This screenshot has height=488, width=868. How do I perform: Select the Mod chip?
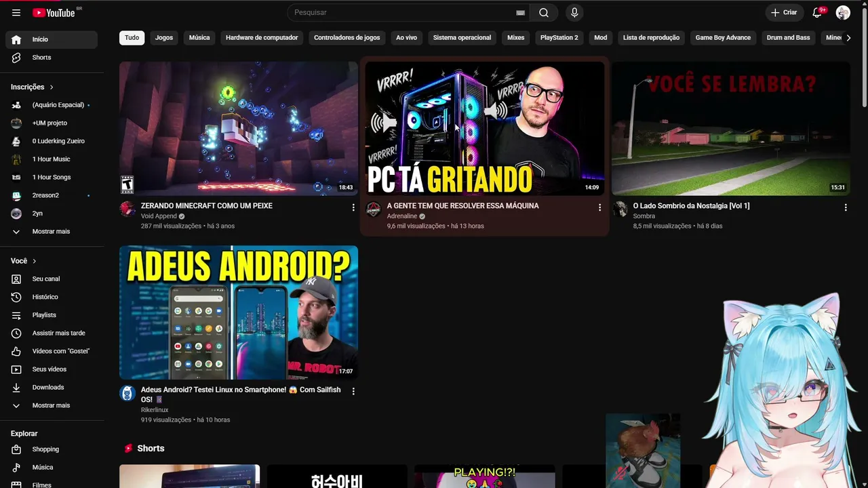[x=601, y=38]
